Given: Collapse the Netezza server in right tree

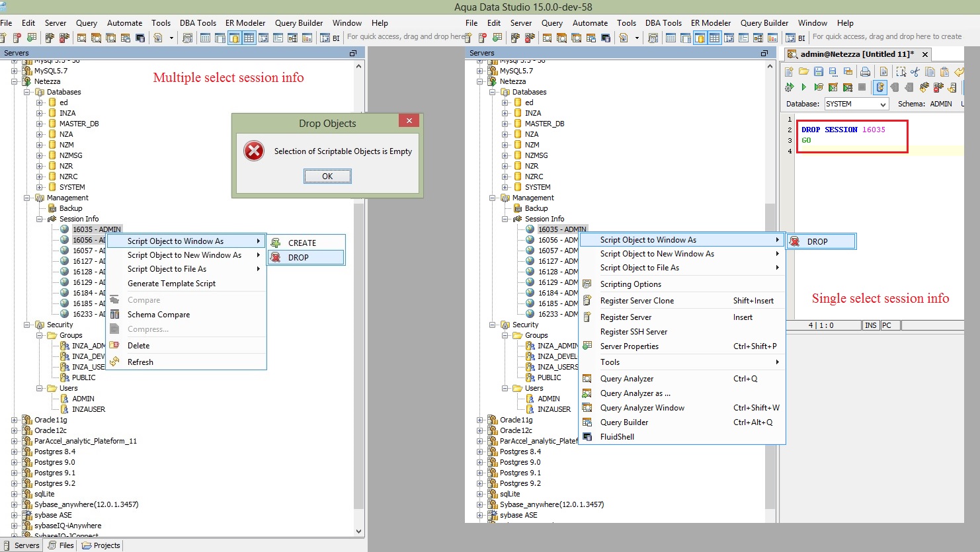Looking at the screenshot, I should click(481, 81).
